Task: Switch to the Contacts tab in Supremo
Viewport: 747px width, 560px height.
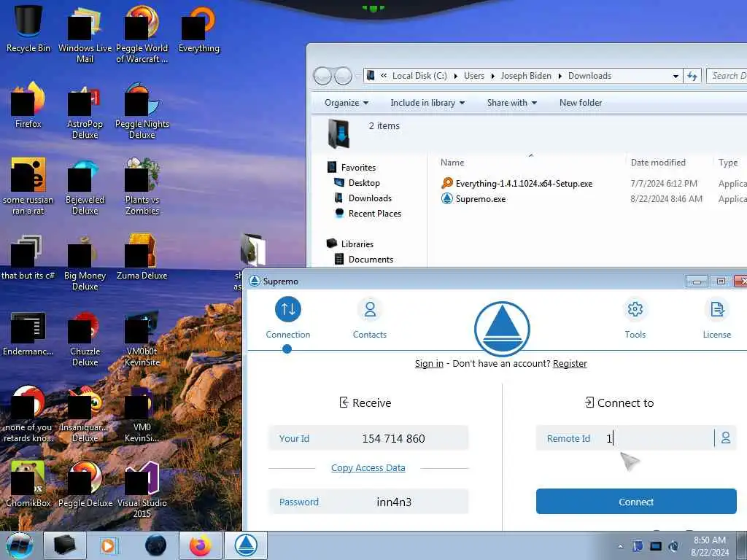Action: point(370,318)
